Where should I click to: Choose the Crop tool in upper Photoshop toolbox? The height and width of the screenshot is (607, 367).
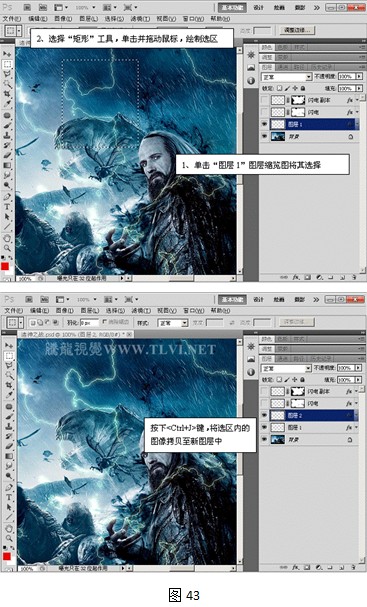(7, 94)
